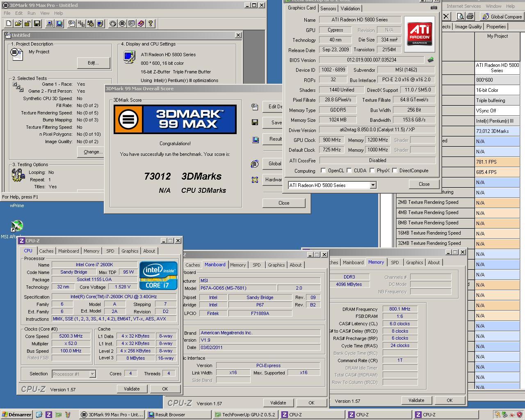The width and height of the screenshot is (525, 420).
Task: Enable the CUDA checkbox in GPU-Z
Action: (x=349, y=171)
